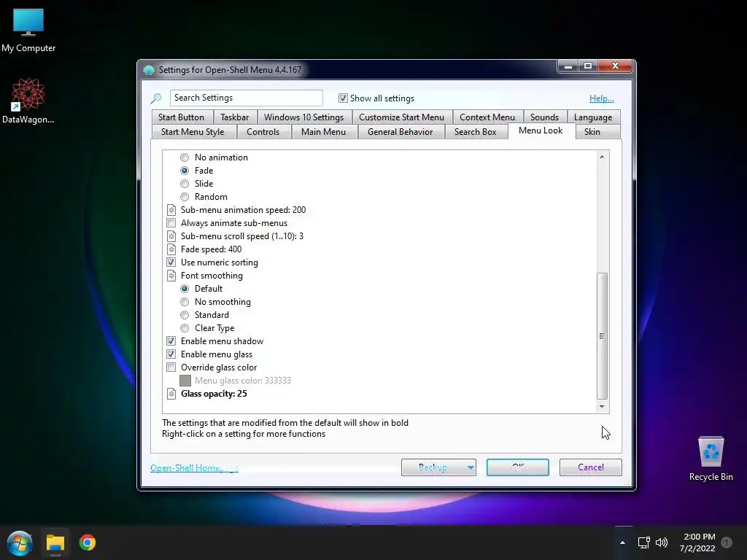Toggle Enable menu shadow checkbox
Viewport: 747px width, 560px height.
click(171, 341)
